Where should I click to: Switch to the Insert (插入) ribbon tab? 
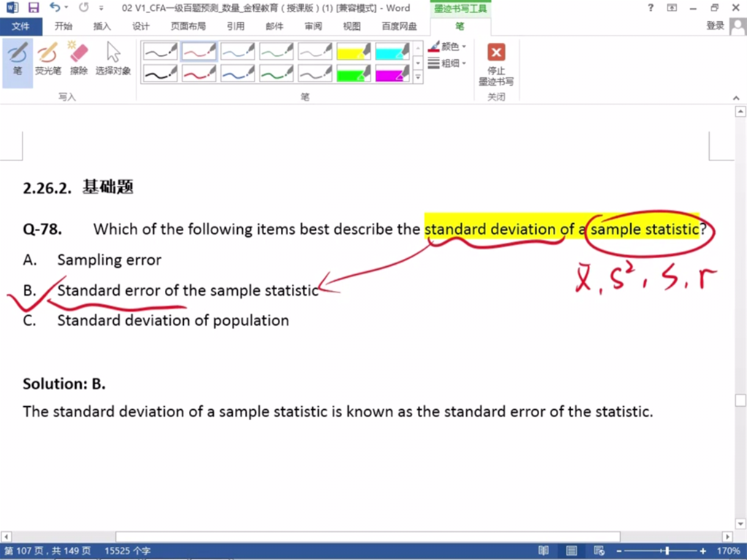pyautogui.click(x=102, y=26)
